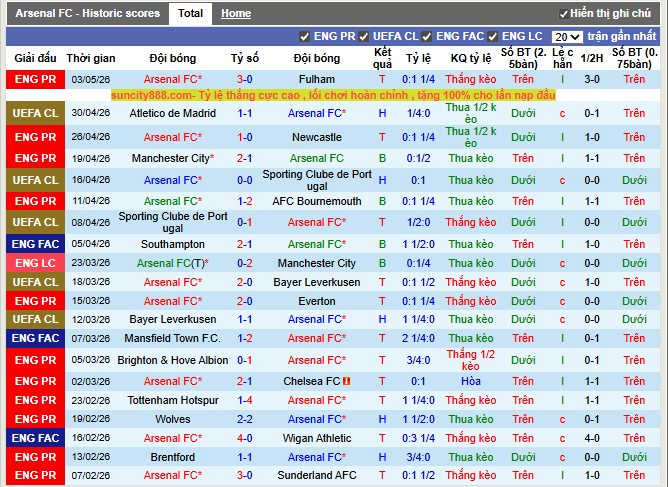
Task: Click the 1-4 score of Tottenham Hotspur match
Action: coord(245,400)
